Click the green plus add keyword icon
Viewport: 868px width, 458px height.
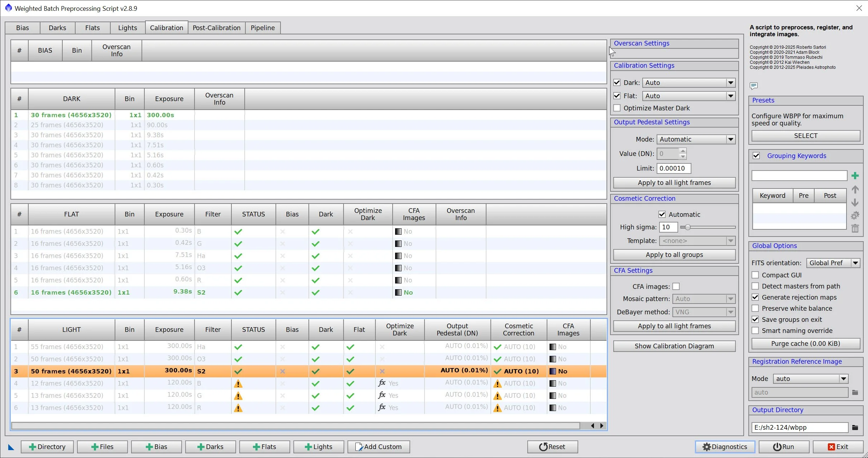[x=855, y=176]
